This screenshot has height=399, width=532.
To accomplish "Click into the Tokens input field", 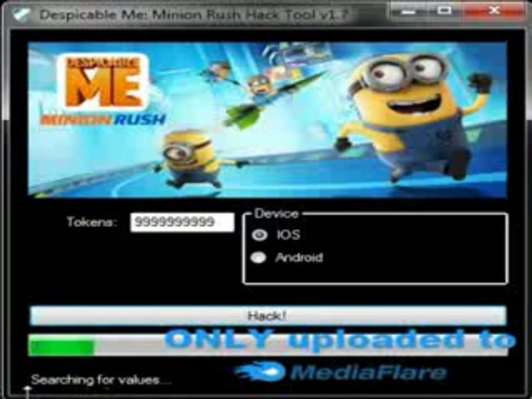I will pyautogui.click(x=182, y=223).
